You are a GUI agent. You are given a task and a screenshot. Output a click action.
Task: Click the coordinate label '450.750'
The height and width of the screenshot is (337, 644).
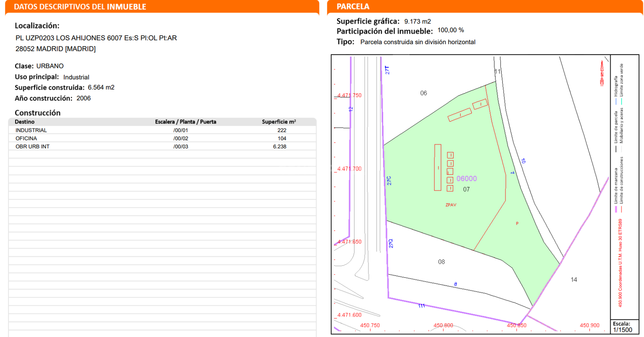pyautogui.click(x=370, y=325)
